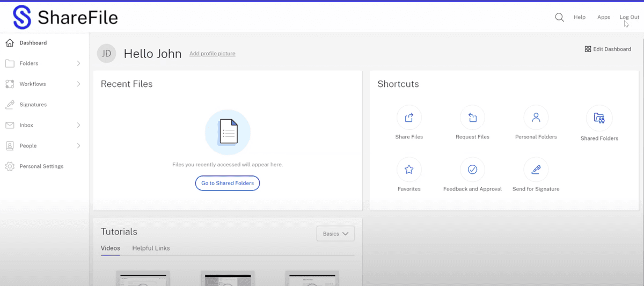Open the third tutorial video thumbnail
644x286 pixels.
pos(312,278)
